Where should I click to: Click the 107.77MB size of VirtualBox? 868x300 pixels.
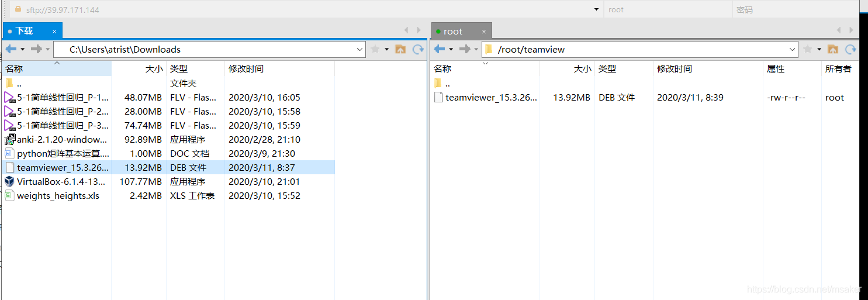(x=140, y=182)
